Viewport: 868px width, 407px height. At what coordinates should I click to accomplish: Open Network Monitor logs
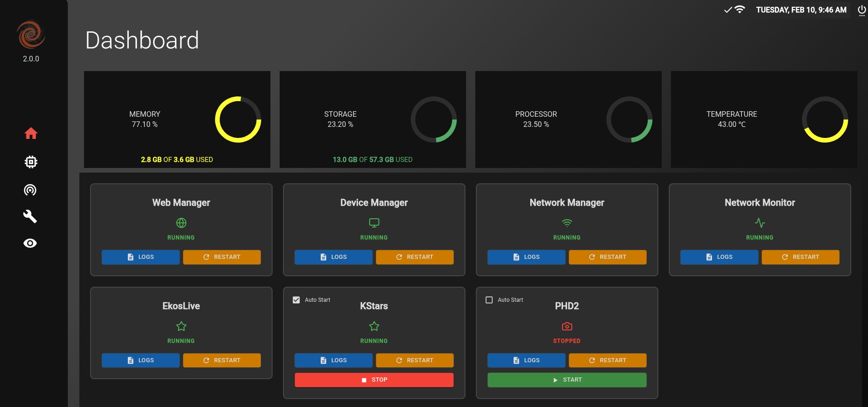(719, 257)
